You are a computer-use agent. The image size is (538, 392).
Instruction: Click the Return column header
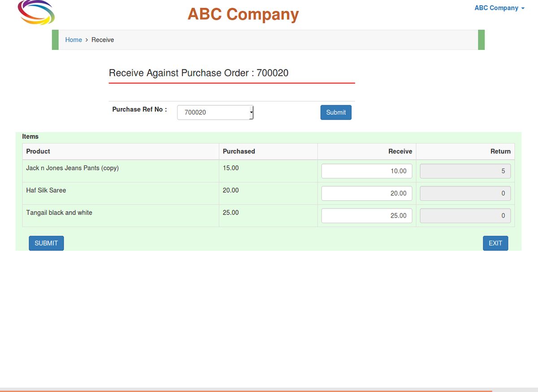[500, 151]
